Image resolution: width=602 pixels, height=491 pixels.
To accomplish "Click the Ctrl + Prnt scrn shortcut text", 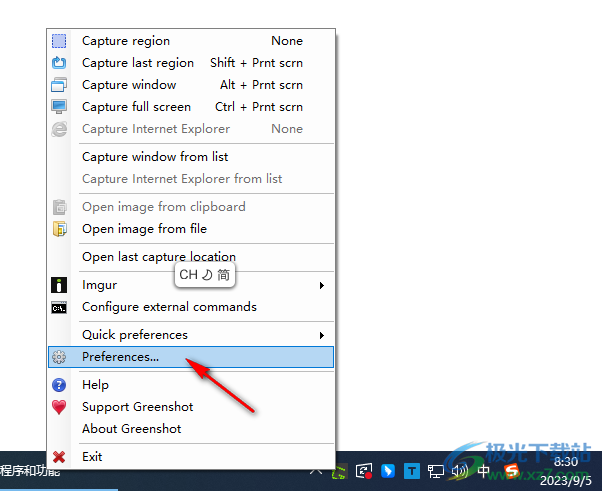I will click(259, 107).
